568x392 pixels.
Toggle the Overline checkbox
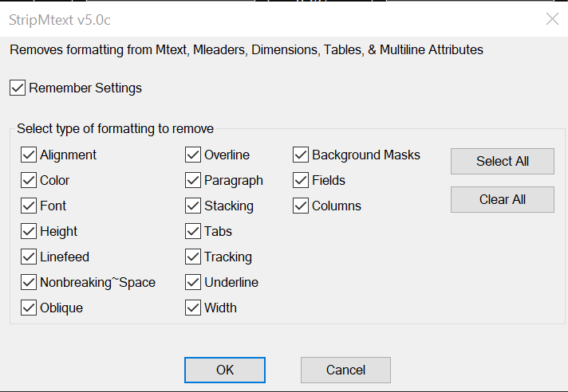[193, 155]
